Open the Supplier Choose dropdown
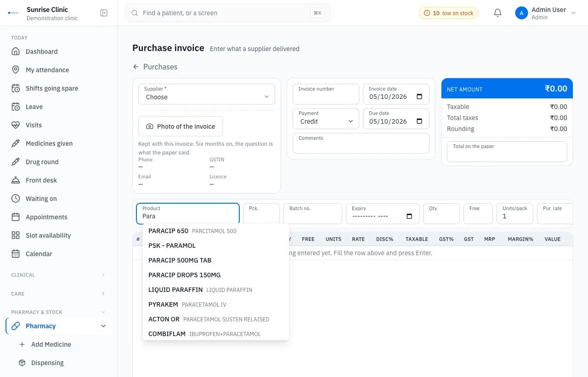 (x=207, y=94)
